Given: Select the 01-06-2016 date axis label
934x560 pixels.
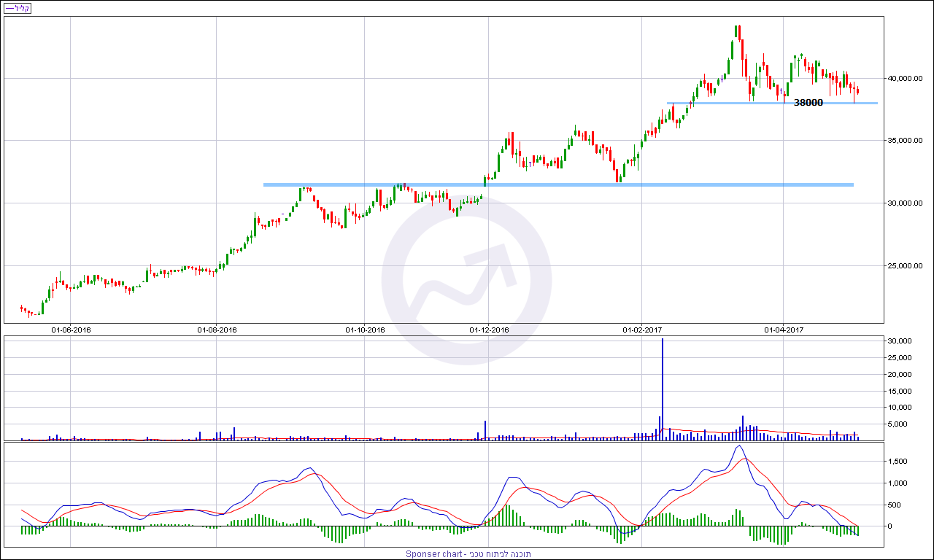Looking at the screenshot, I should 71,330.
